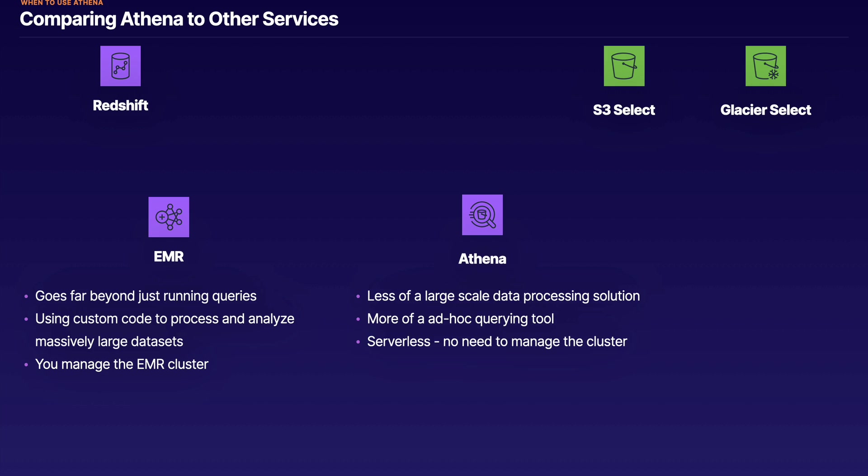
Task: Click 'Goes far beyond just running queries' bullet
Action: tap(146, 296)
